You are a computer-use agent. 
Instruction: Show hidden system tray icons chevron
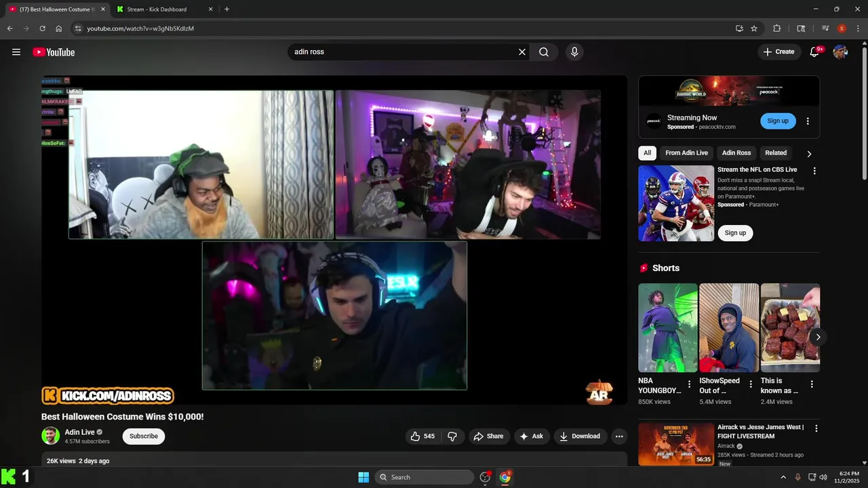tap(783, 477)
